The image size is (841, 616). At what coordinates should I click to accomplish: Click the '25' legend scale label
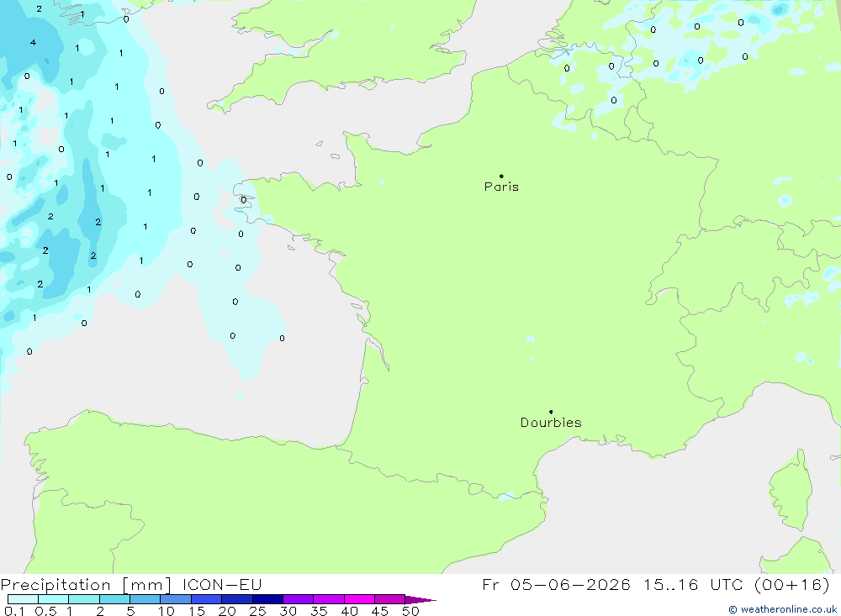pyautogui.click(x=257, y=611)
